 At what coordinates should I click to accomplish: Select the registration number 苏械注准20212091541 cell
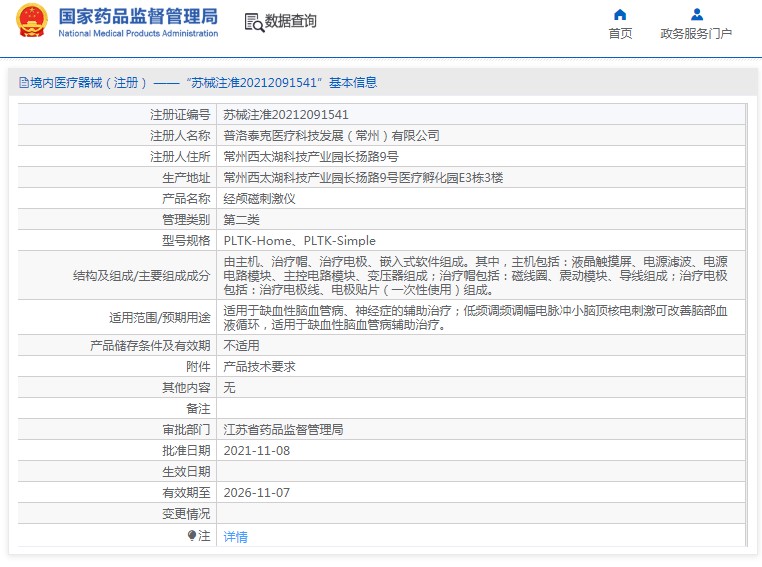[x=285, y=115]
